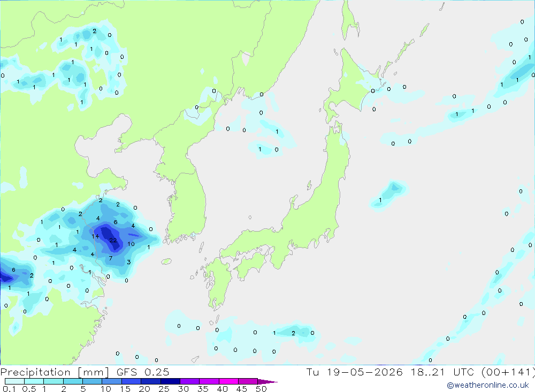Click the above-50 arrow tip of legend
This screenshot has width=535, height=392.
(x=267, y=382)
